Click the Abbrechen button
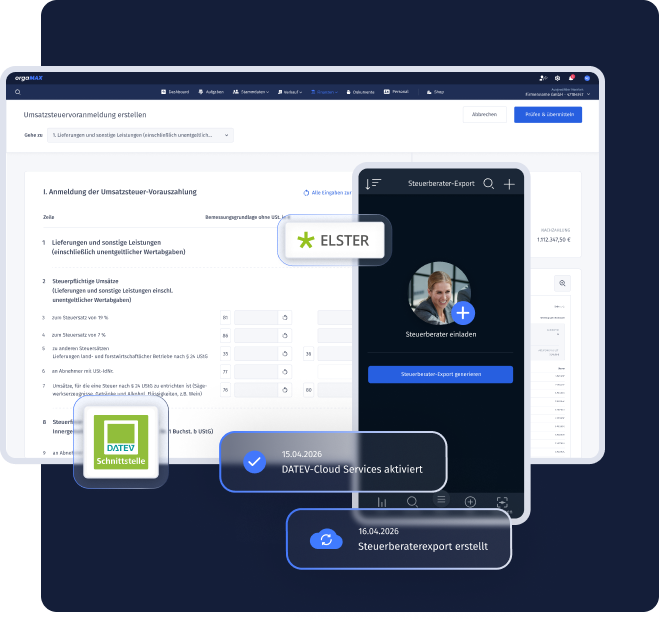 [484, 115]
